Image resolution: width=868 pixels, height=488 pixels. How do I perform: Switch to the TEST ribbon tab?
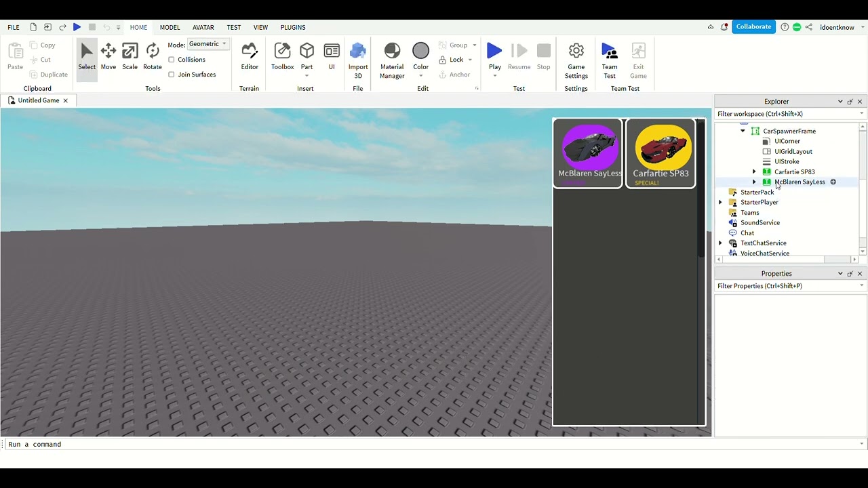tap(234, 27)
